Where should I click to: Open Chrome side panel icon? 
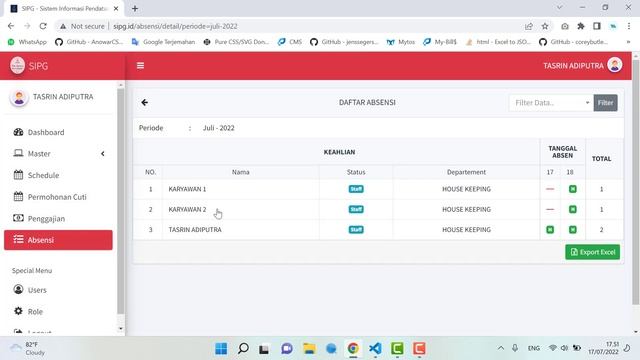597,26
